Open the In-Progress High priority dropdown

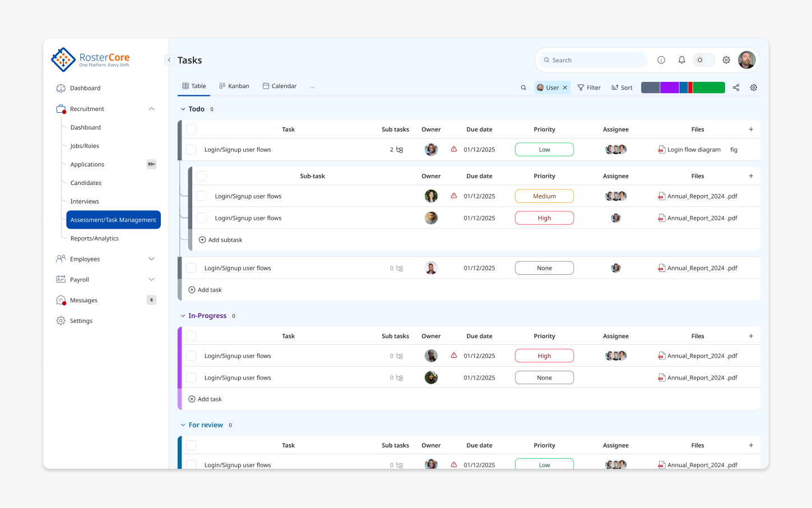point(544,356)
